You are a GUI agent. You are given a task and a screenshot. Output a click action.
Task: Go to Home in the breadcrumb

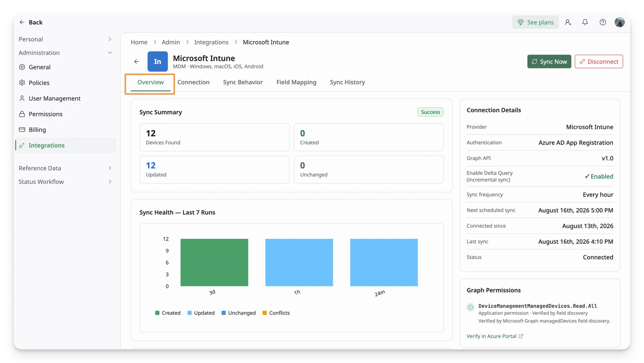tap(139, 42)
